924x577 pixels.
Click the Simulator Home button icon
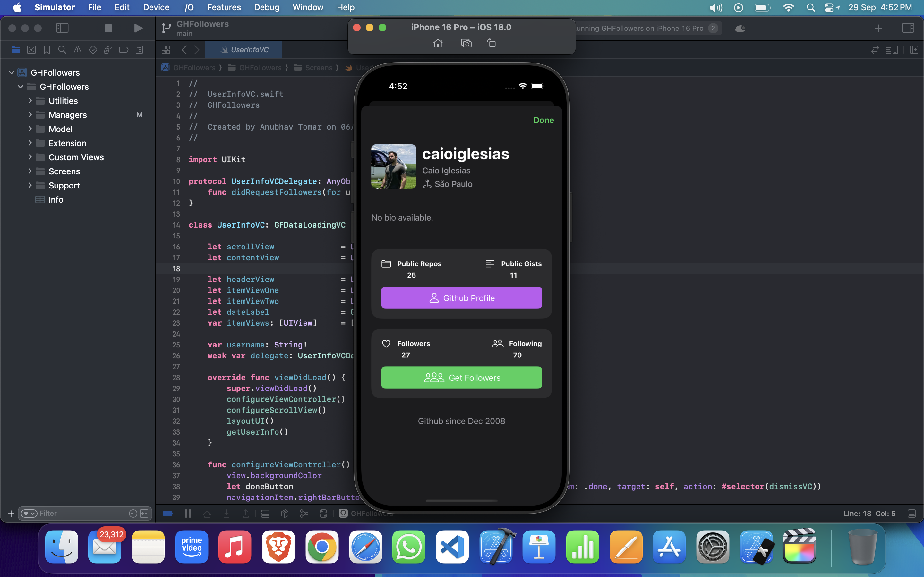pyautogui.click(x=438, y=44)
